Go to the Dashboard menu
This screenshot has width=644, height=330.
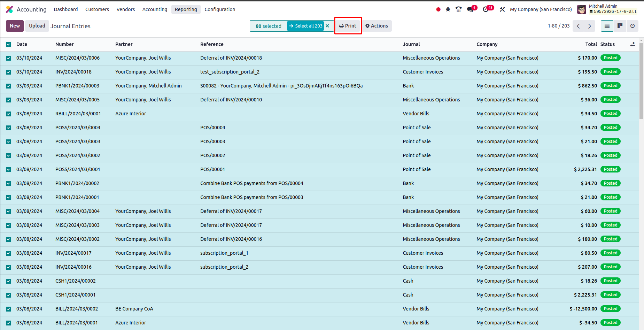(66, 9)
